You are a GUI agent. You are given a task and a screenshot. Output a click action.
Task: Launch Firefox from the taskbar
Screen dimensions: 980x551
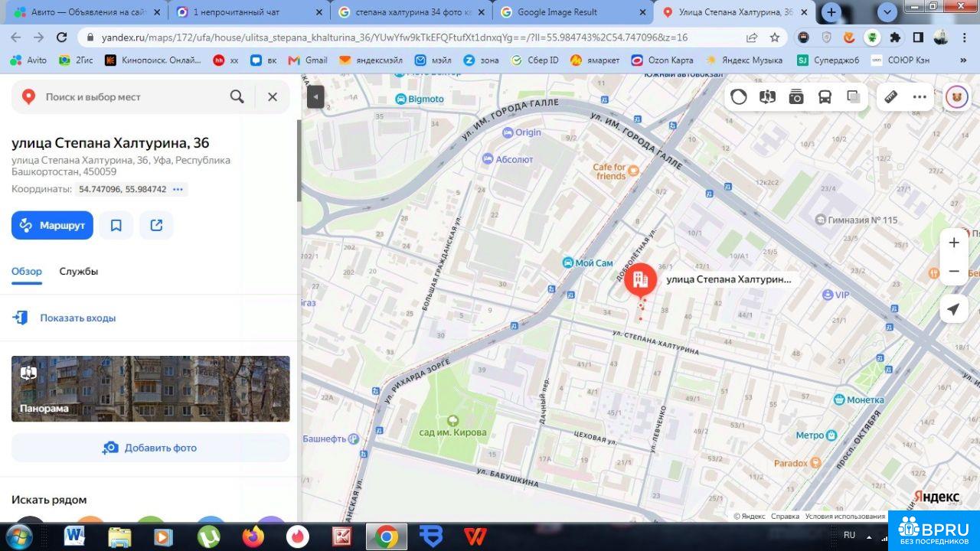point(253,536)
